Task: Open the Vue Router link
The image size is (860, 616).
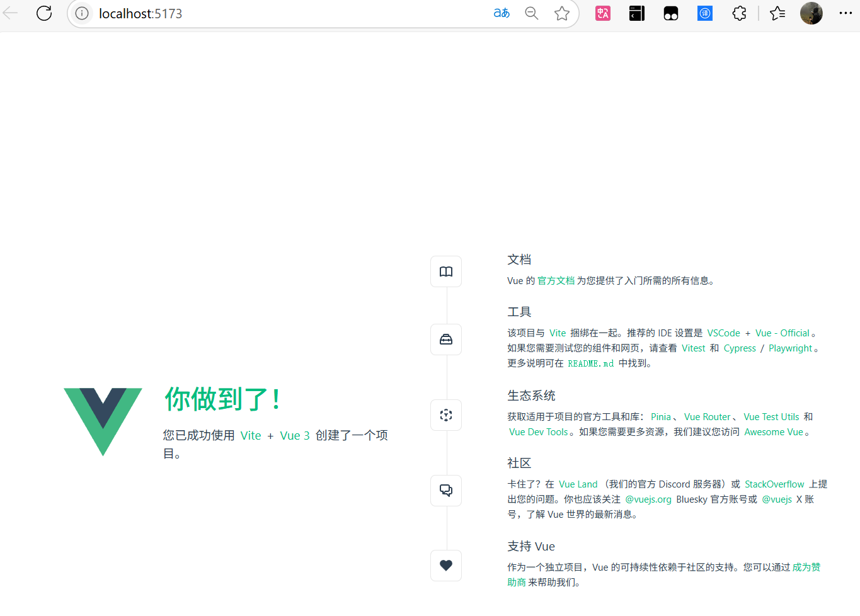Action: 708,417
